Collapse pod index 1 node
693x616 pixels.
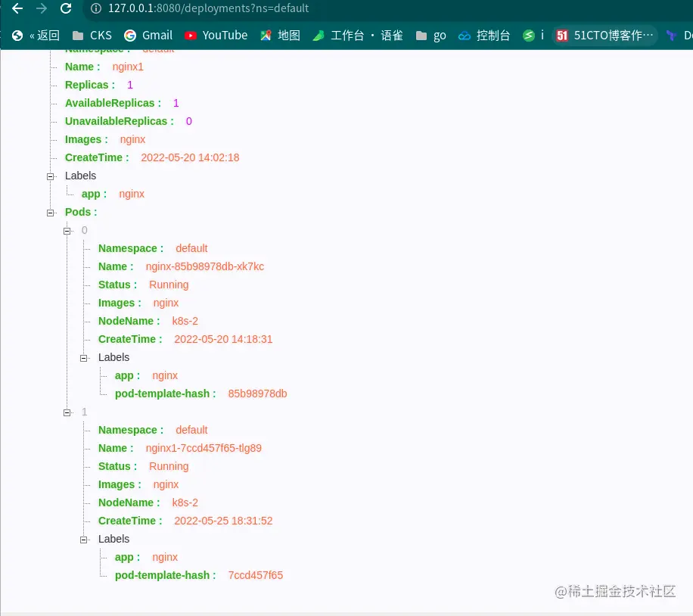pos(67,412)
